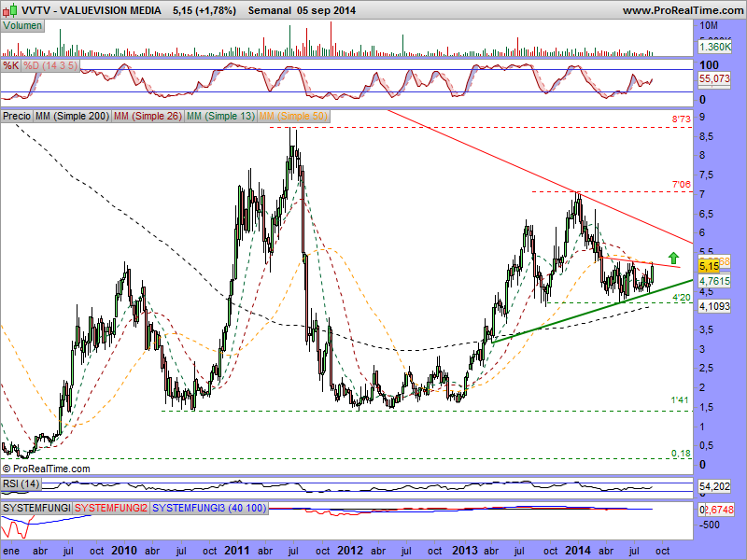Click the 2012 year label on time axis

(x=350, y=551)
